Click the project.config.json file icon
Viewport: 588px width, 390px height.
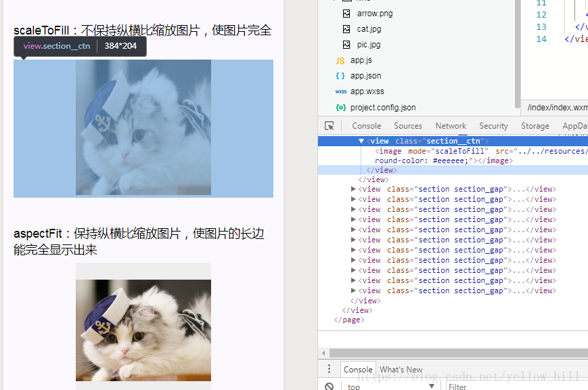(x=340, y=108)
